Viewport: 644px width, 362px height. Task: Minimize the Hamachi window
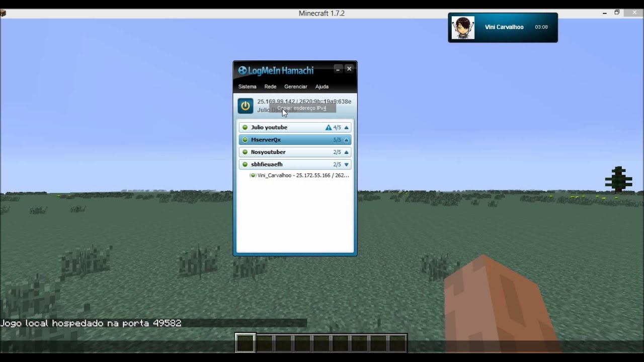[338, 69]
